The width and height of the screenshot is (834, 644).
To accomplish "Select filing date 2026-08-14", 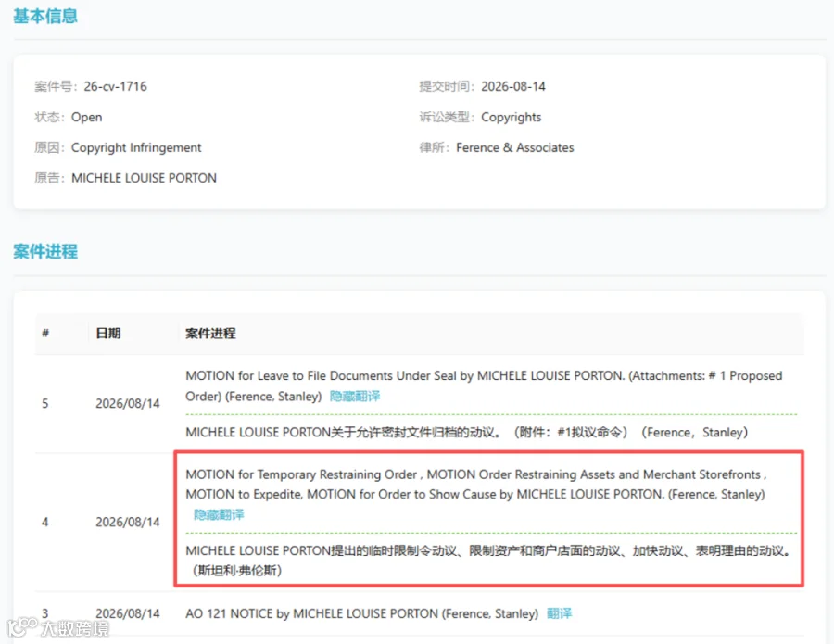I will 513,86.
